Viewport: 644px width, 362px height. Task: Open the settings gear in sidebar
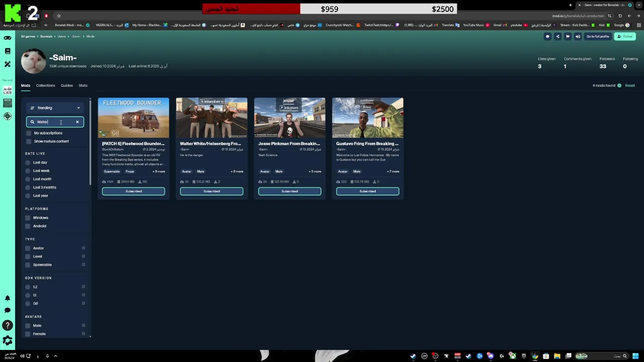click(x=8, y=340)
